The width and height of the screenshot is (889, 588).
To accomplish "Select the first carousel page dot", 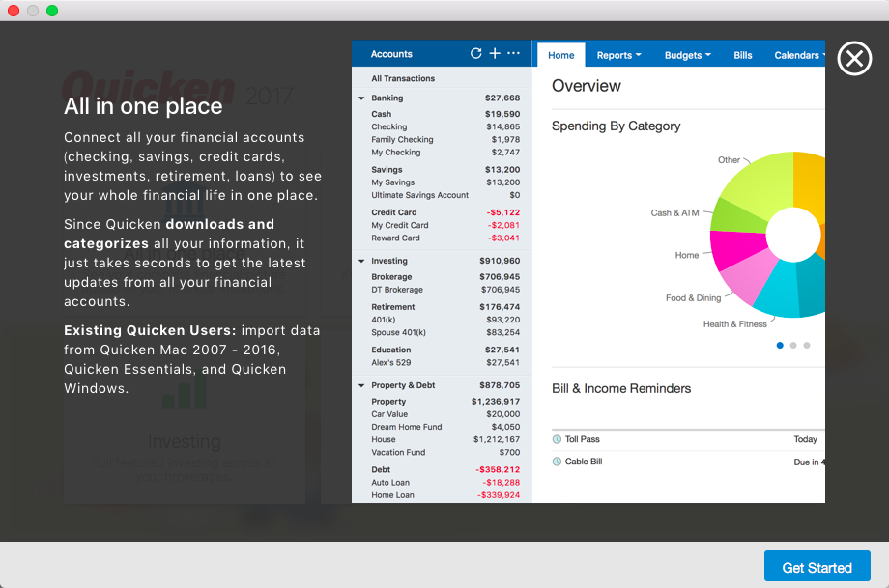I will (x=780, y=345).
